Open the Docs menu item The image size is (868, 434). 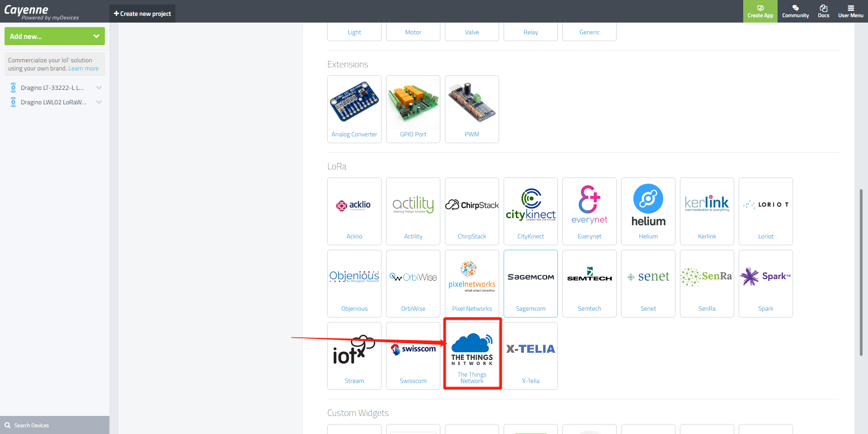(824, 11)
